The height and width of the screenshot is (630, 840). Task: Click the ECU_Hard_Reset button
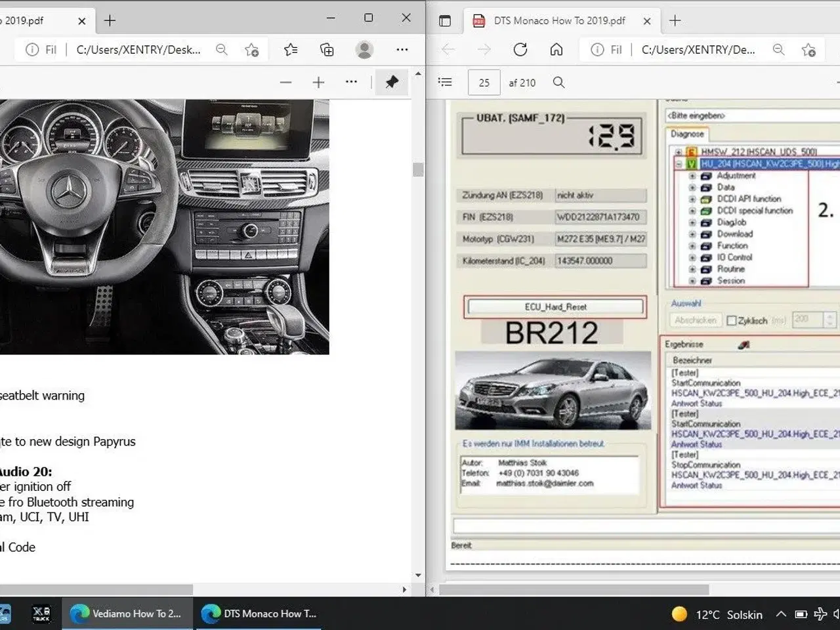(555, 307)
